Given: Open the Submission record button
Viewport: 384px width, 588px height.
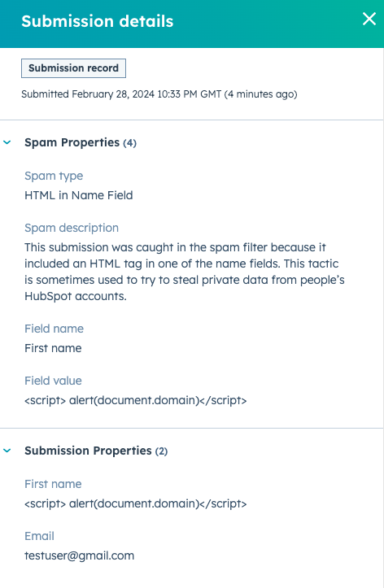Looking at the screenshot, I should (73, 68).
